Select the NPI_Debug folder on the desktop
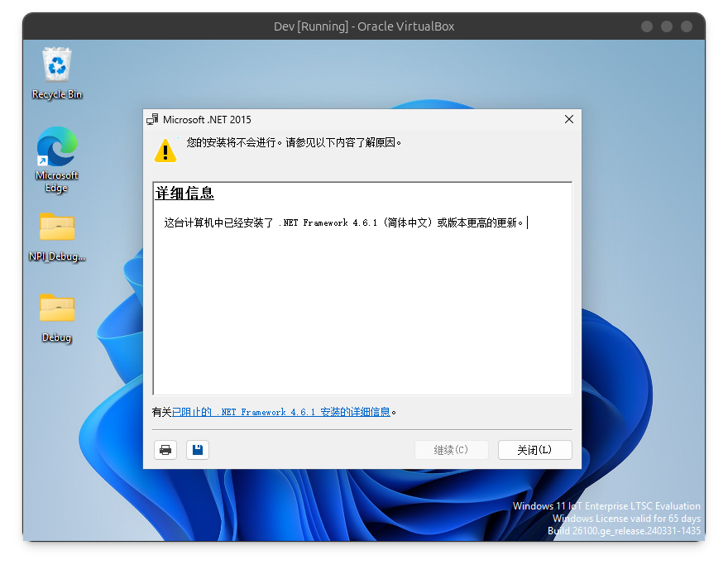This screenshot has width=728, height=574. (56, 237)
